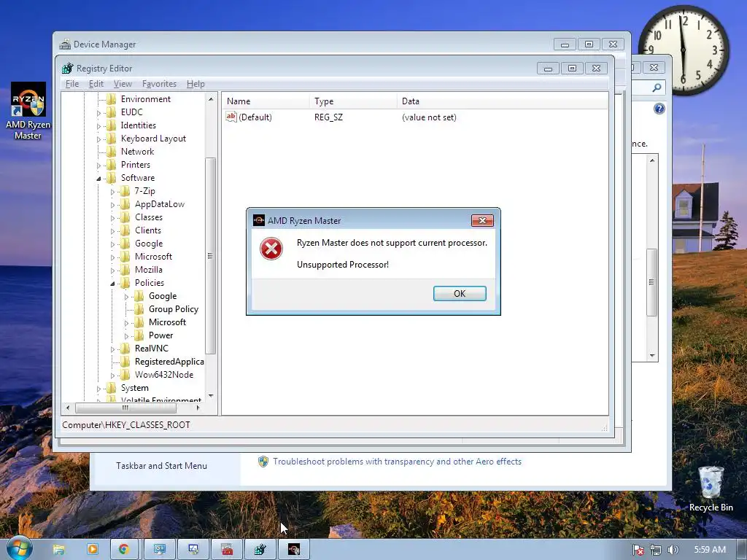The image size is (747, 560).
Task: Open the Aero effects troubleshooting link
Action: tap(397, 462)
